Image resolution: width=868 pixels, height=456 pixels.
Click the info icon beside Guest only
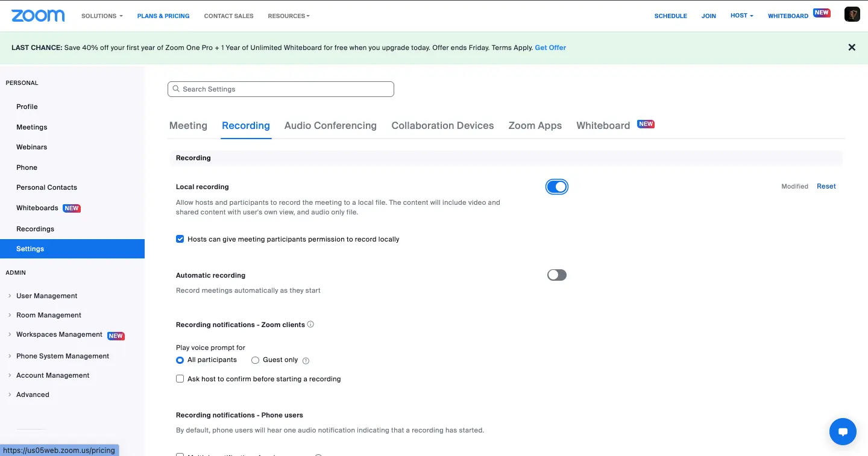pyautogui.click(x=306, y=360)
